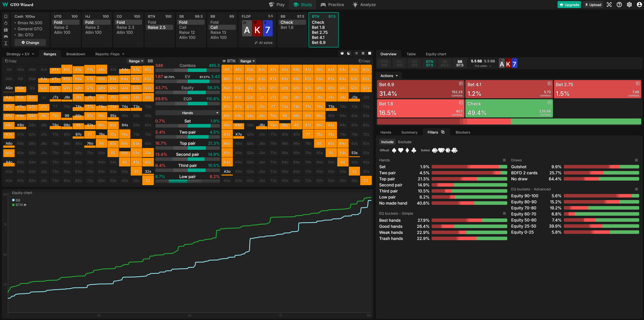The image size is (644, 320).
Task: Click the offsuit club filter icon
Action: 414,150
